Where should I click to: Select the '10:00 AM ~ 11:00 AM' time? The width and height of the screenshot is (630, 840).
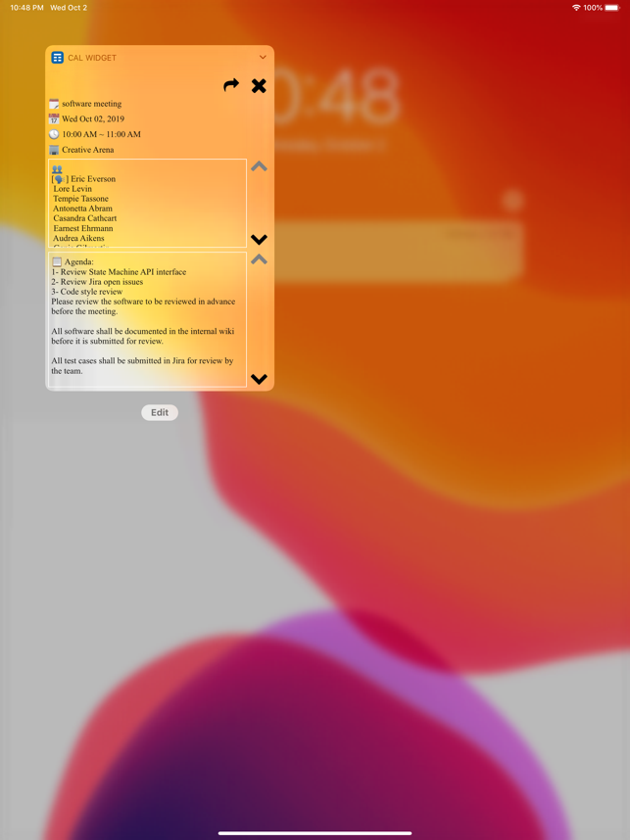[101, 134]
